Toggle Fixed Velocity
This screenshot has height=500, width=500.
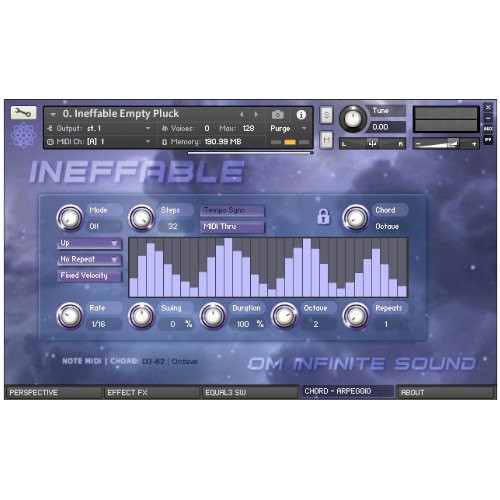click(x=89, y=276)
